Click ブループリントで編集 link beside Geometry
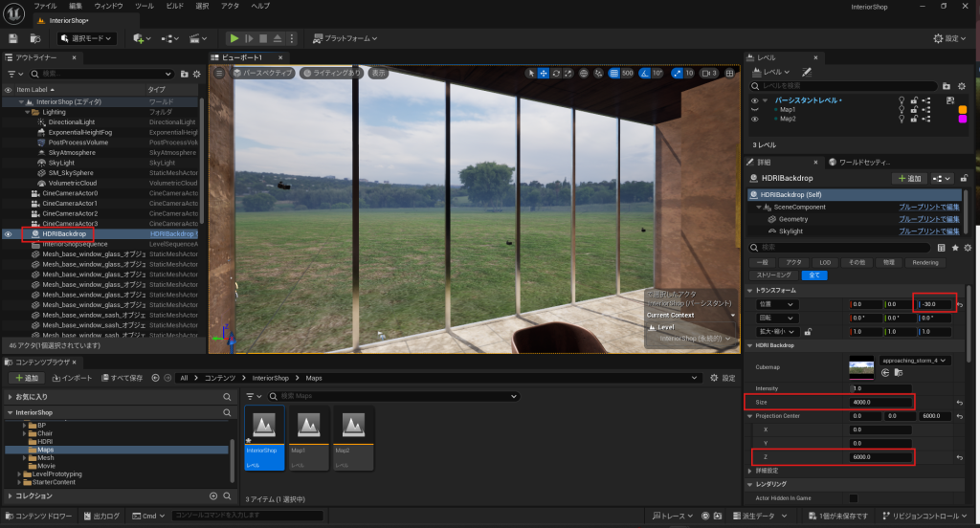This screenshot has height=528, width=980. 927,219
